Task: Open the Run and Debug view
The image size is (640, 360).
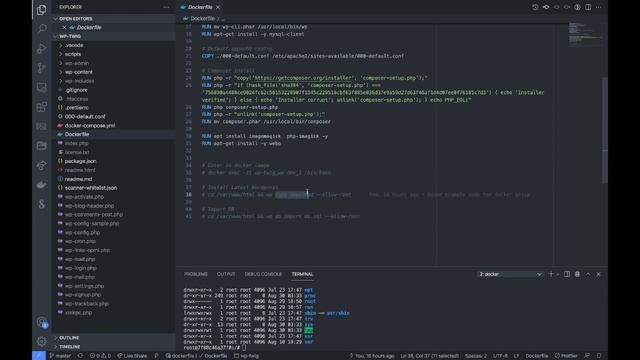Action: click(x=42, y=48)
